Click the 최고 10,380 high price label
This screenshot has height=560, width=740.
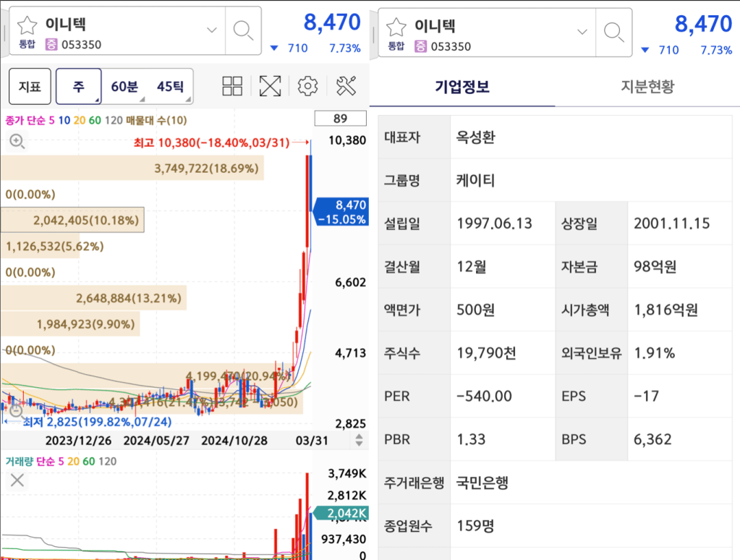[211, 142]
